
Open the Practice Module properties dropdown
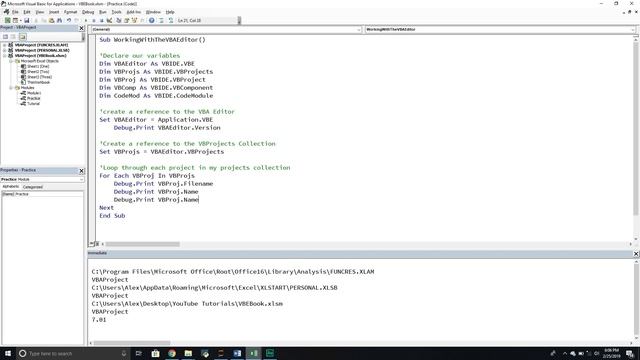(81, 179)
